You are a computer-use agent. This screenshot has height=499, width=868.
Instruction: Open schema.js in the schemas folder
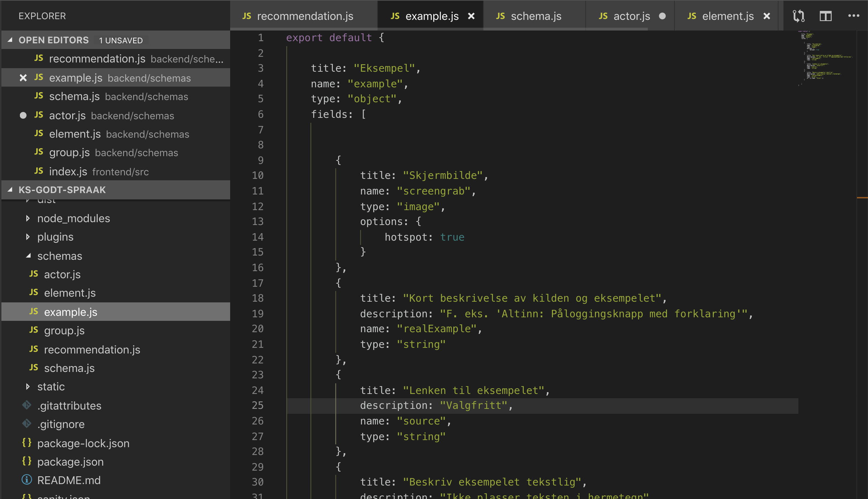click(115, 368)
